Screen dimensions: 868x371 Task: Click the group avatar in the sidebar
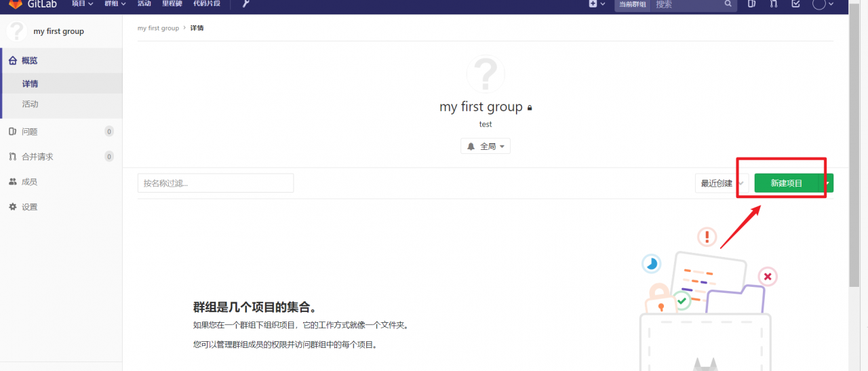click(16, 31)
